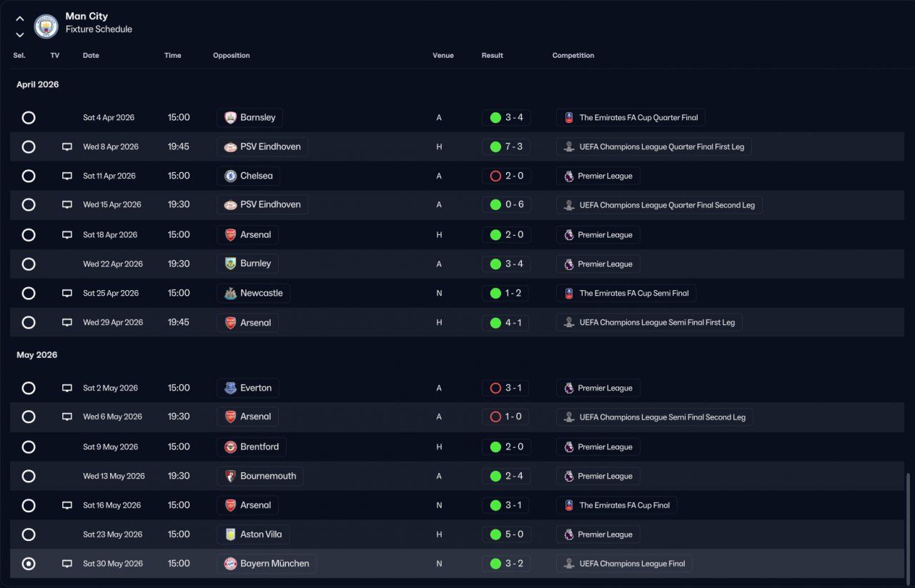Image resolution: width=915 pixels, height=588 pixels.
Task: Click the up chevron beside the Man City badge
Action: point(19,19)
